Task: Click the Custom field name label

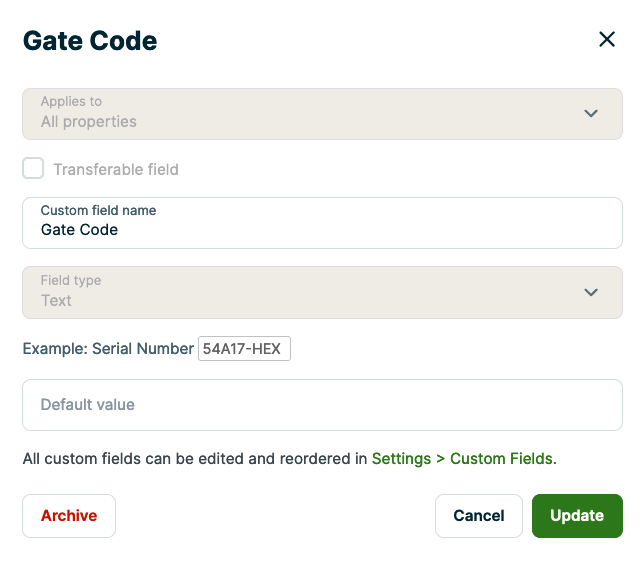Action: pos(98,211)
